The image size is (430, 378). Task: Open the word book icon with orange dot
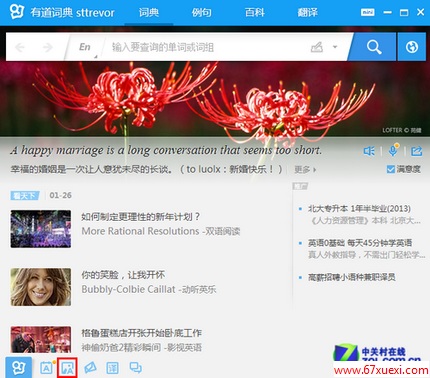click(47, 368)
